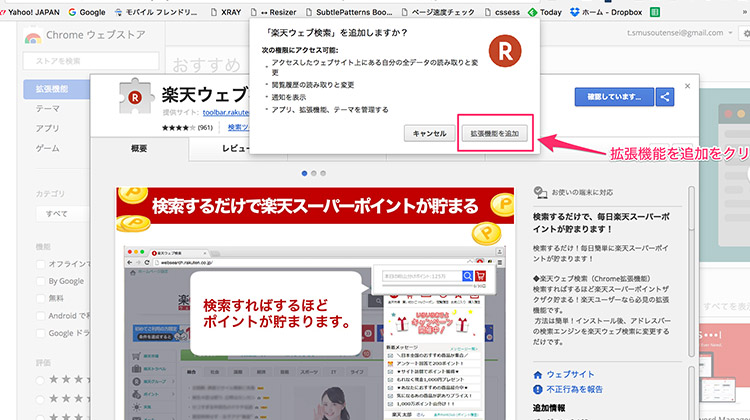
Task: Open the すべて category dropdown
Action: pyautogui.click(x=62, y=214)
